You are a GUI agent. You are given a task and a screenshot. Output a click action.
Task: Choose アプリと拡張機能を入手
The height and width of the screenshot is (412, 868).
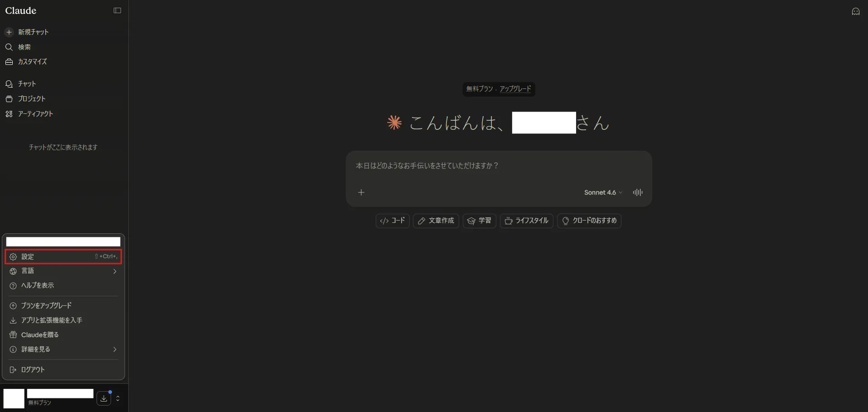pos(63,320)
